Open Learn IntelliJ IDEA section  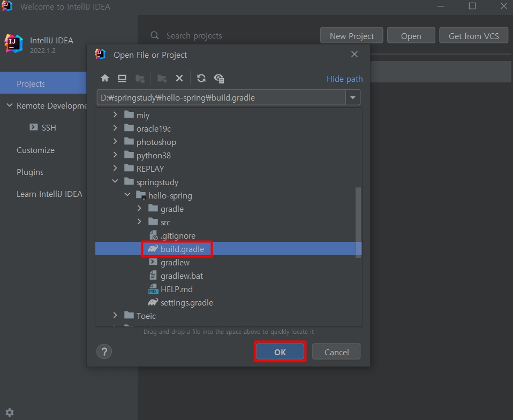point(49,194)
